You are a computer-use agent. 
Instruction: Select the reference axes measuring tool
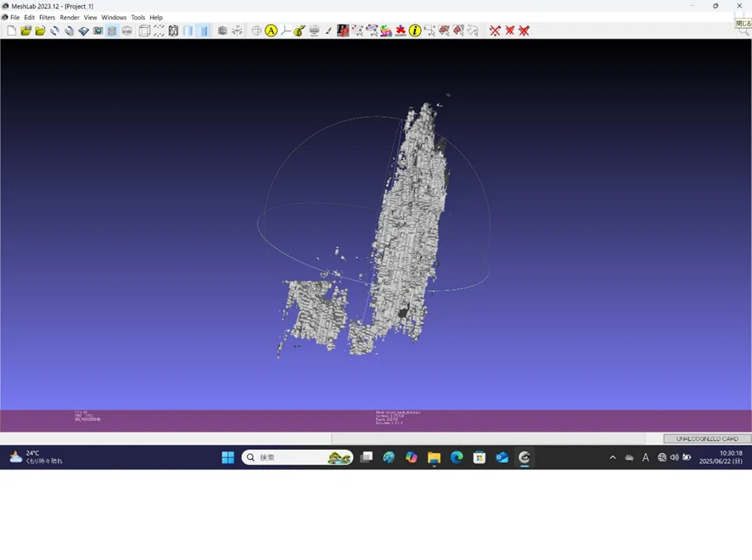tap(285, 31)
